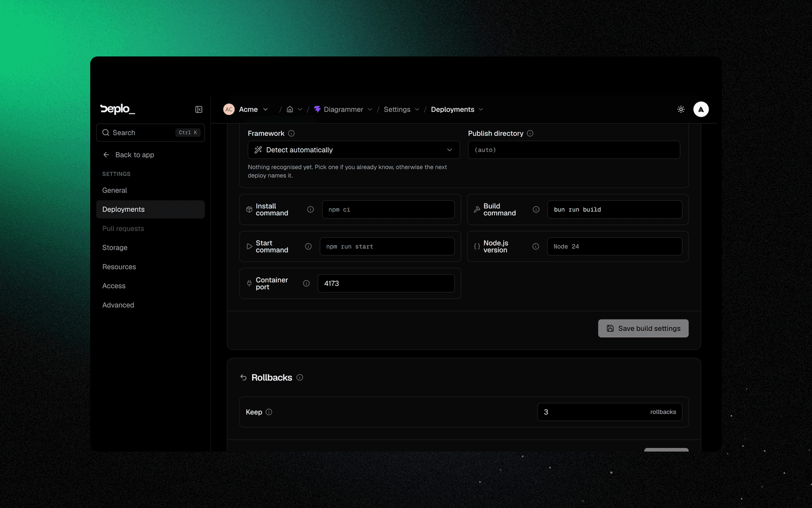Viewport: 812px width, 508px height.
Task: Open the Deployments breadcrumb chevron
Action: click(481, 109)
